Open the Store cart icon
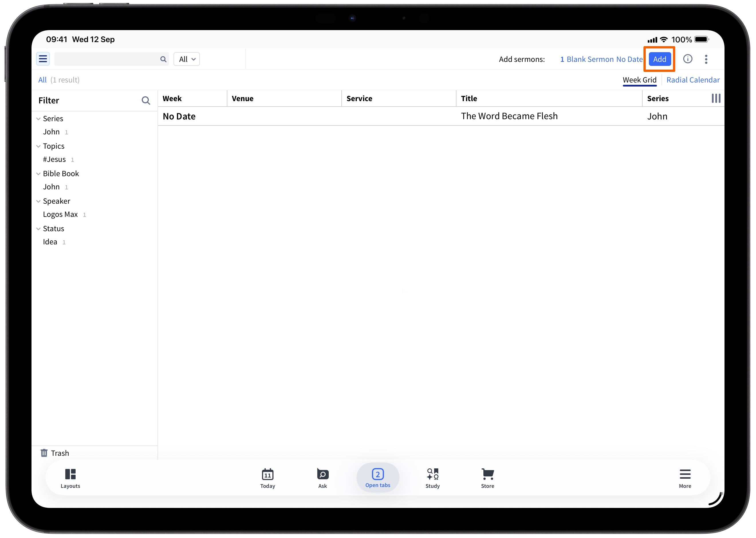 click(487, 478)
